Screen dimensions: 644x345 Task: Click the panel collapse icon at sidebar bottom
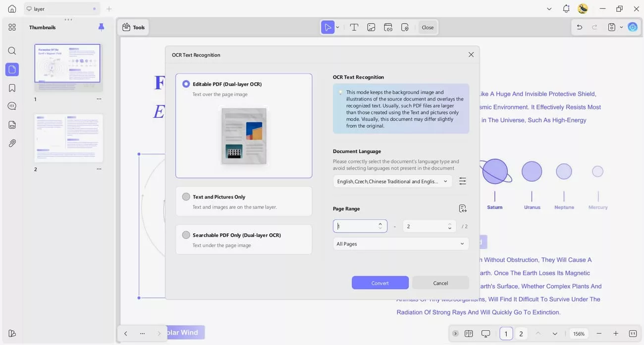point(12,333)
